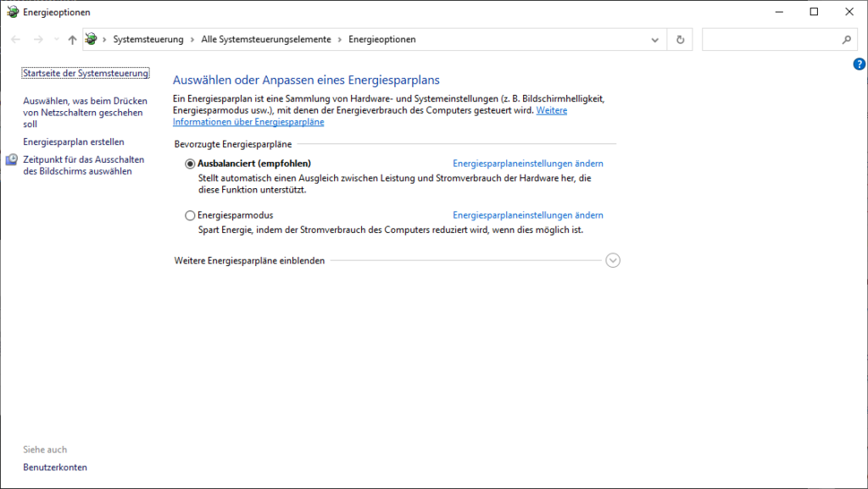Viewport: 868px width, 489px height.
Task: Click the Siehe auch label
Action: pyautogui.click(x=45, y=450)
